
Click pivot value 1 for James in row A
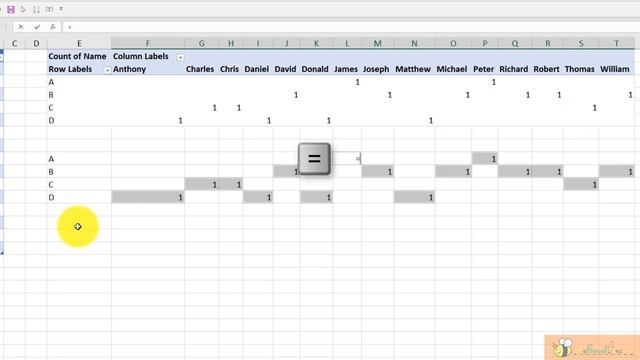click(x=358, y=82)
